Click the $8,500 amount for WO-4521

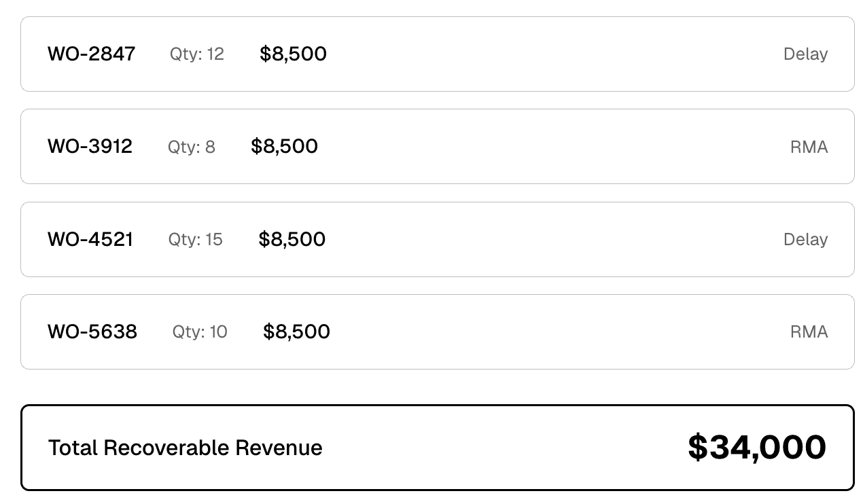(x=292, y=239)
